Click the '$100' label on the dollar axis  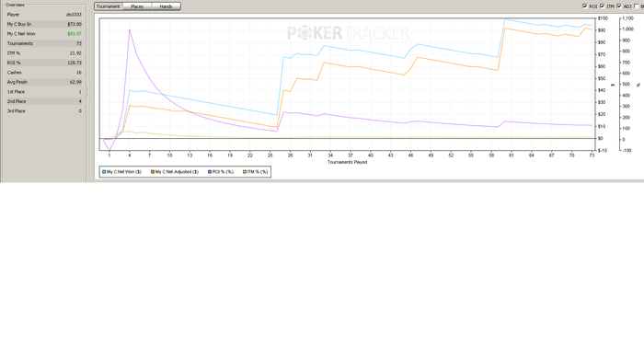point(603,18)
